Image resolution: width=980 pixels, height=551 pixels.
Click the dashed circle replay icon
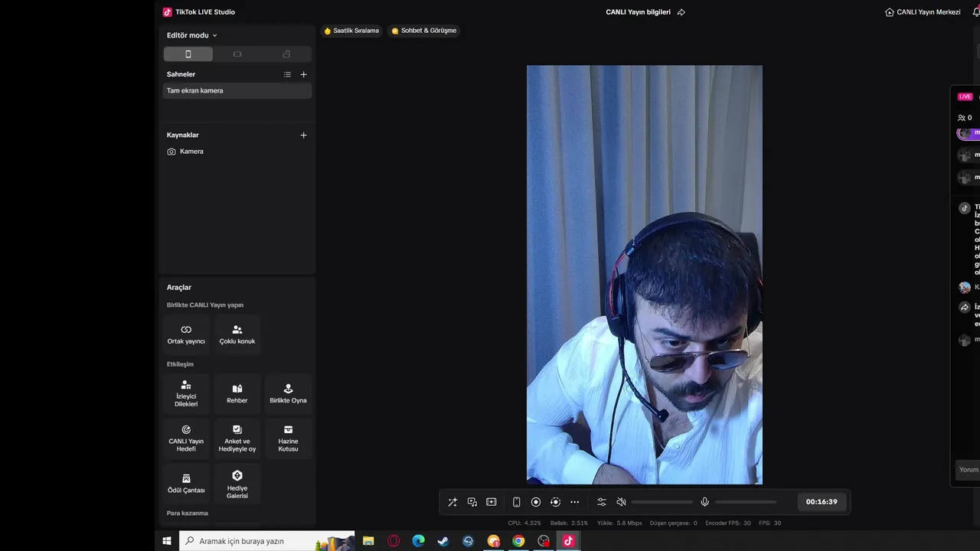tap(555, 502)
